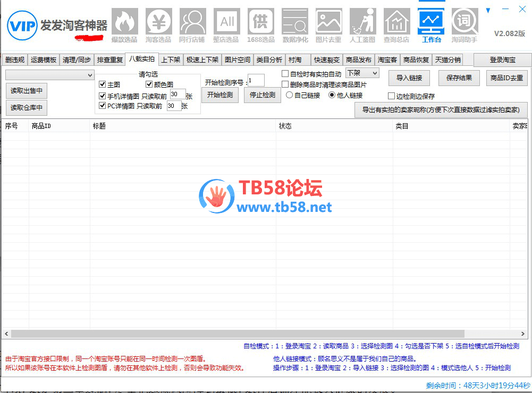Viewport: 532px width, 393px height.
Task: Switch to the 天猫分销 tab
Action: pos(448,60)
